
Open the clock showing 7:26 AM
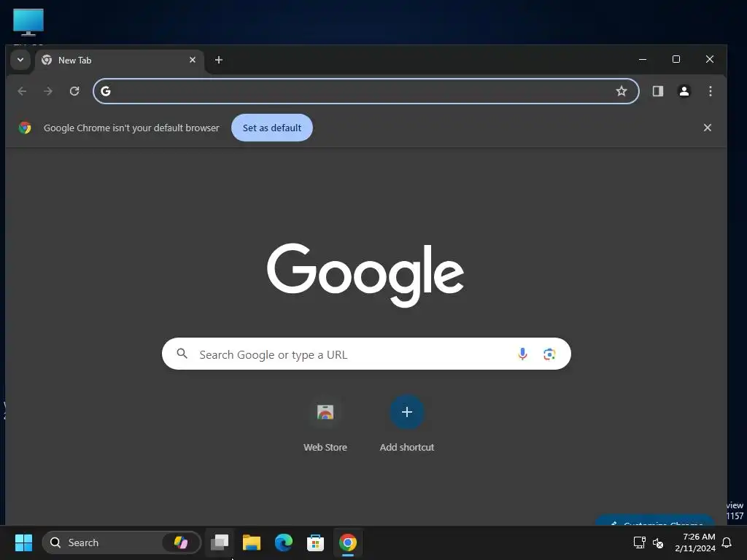pyautogui.click(x=695, y=542)
